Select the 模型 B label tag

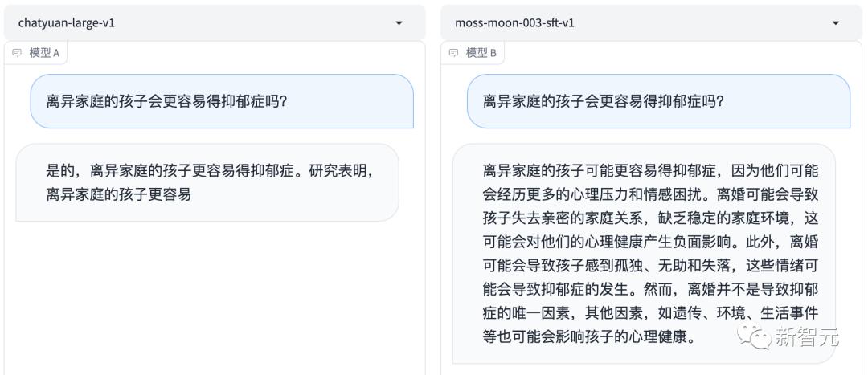(x=481, y=53)
